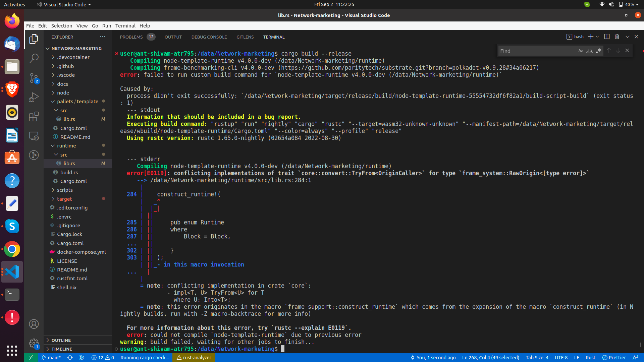Switch to the GITLENS tab
Screen dimensions: 644x362
pos(245,37)
